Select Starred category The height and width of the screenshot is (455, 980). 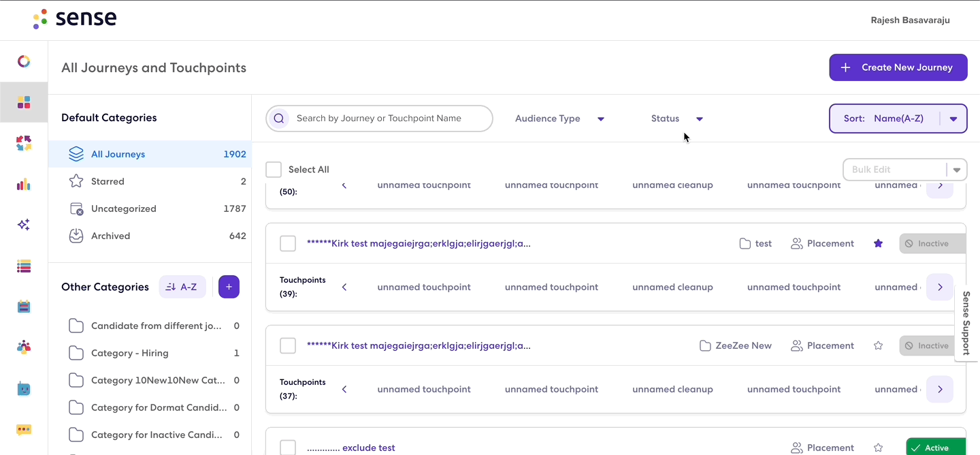coord(150,181)
